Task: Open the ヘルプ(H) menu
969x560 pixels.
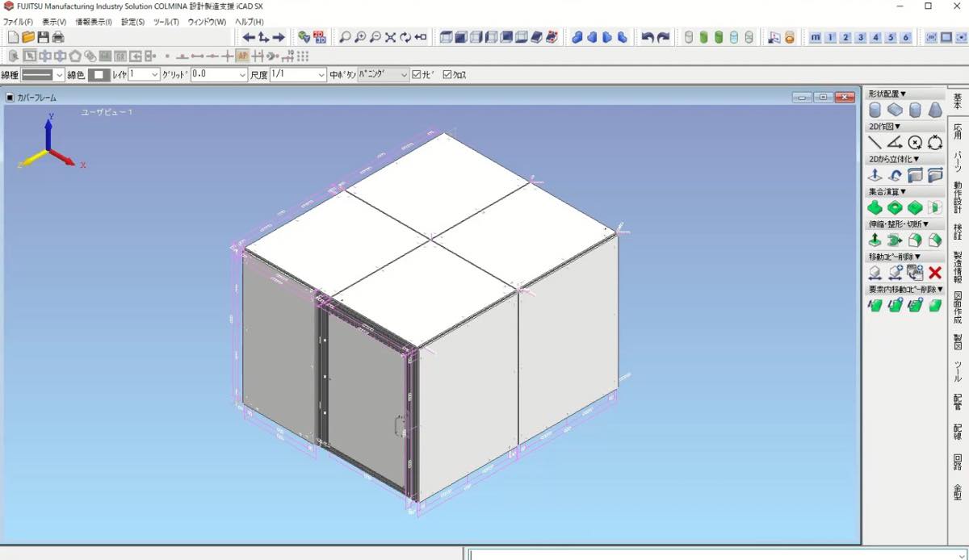Action: click(249, 22)
